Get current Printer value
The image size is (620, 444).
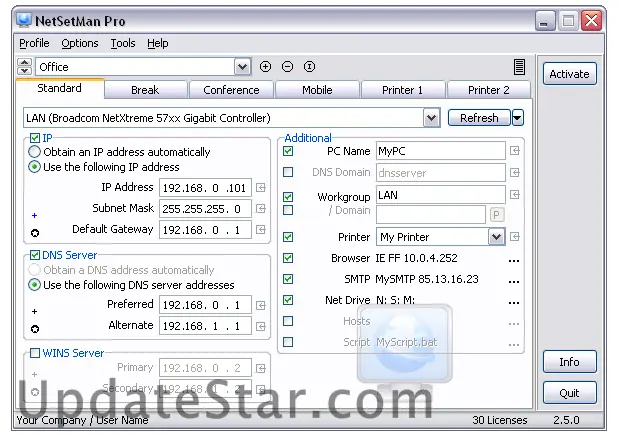[514, 237]
